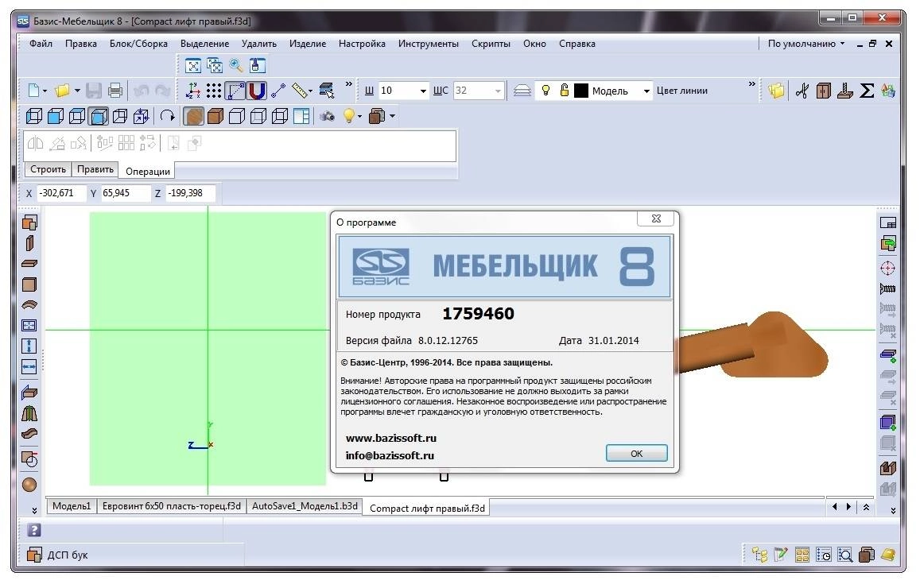
Task: Click the print icon
Action: click(x=115, y=91)
